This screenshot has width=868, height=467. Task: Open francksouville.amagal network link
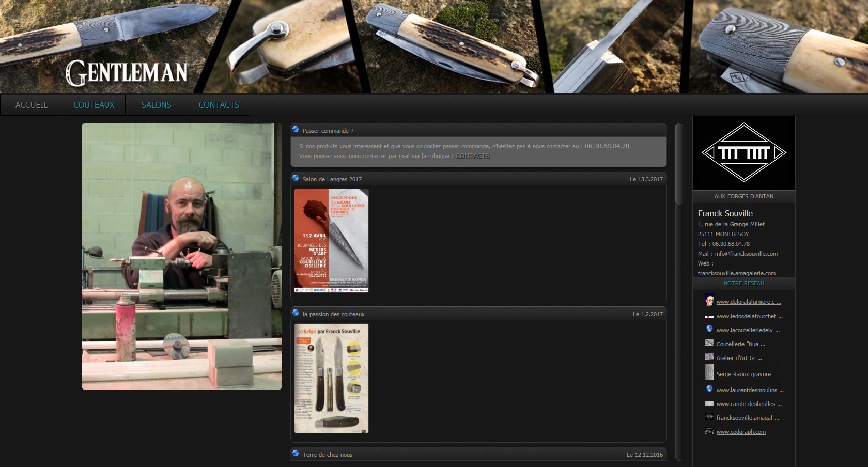click(748, 418)
